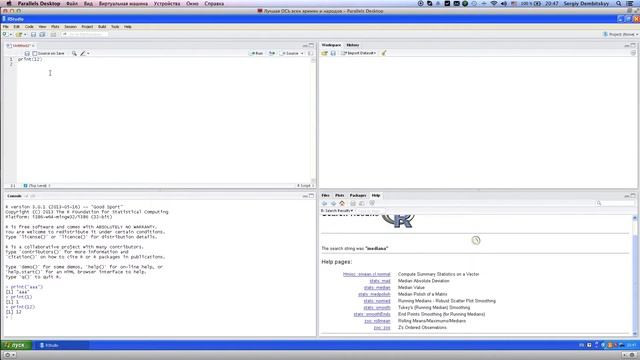Switch to the History tab
Image resolution: width=640 pixels, height=360 pixels.
click(x=353, y=45)
